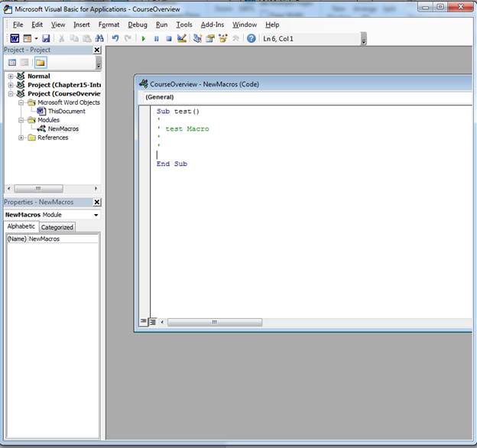Open the Edit menu
The height and width of the screenshot is (448, 477).
(x=37, y=24)
